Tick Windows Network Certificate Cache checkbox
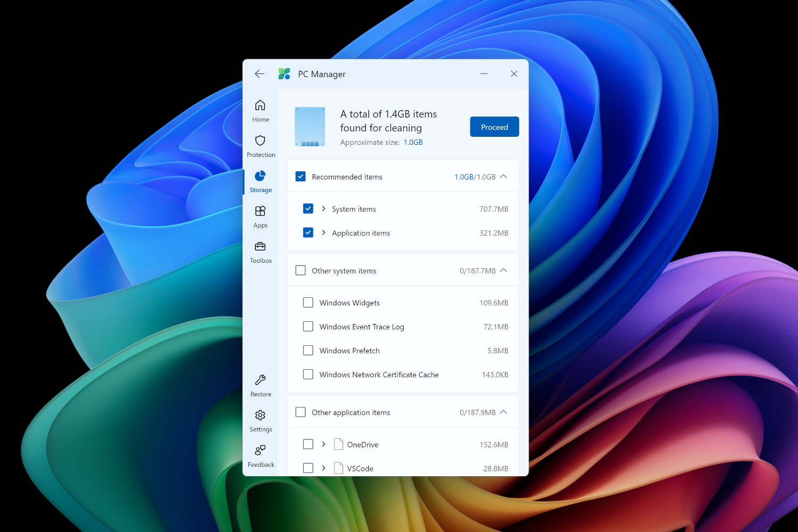Image resolution: width=798 pixels, height=532 pixels. 308,374
